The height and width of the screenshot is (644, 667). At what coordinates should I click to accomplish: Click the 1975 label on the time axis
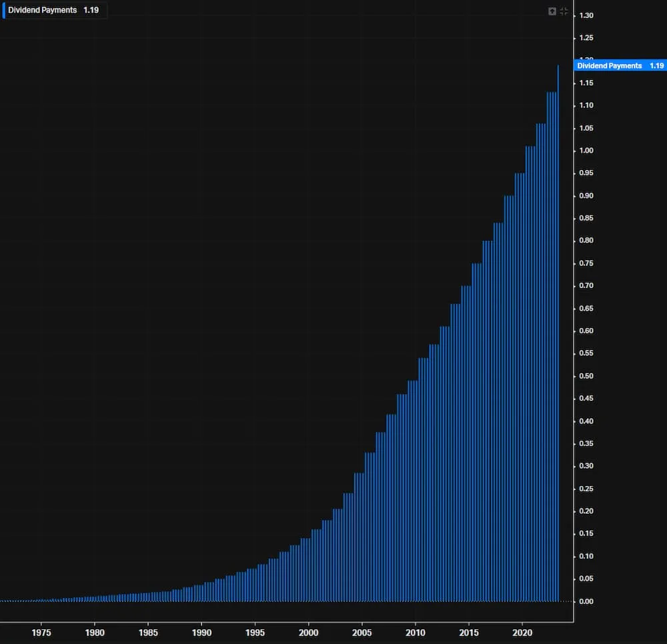(x=41, y=633)
